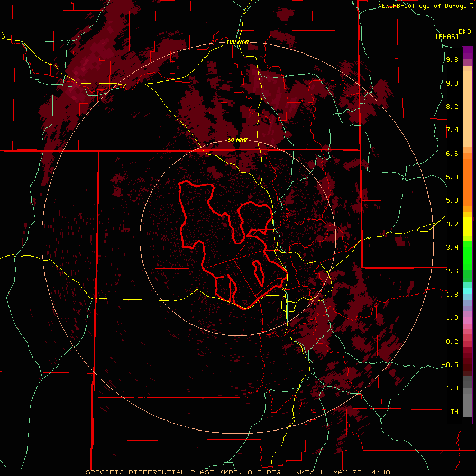The image size is (476, 476).
Task: Click the 8.2 colorbar scale value
Action: 452,106
